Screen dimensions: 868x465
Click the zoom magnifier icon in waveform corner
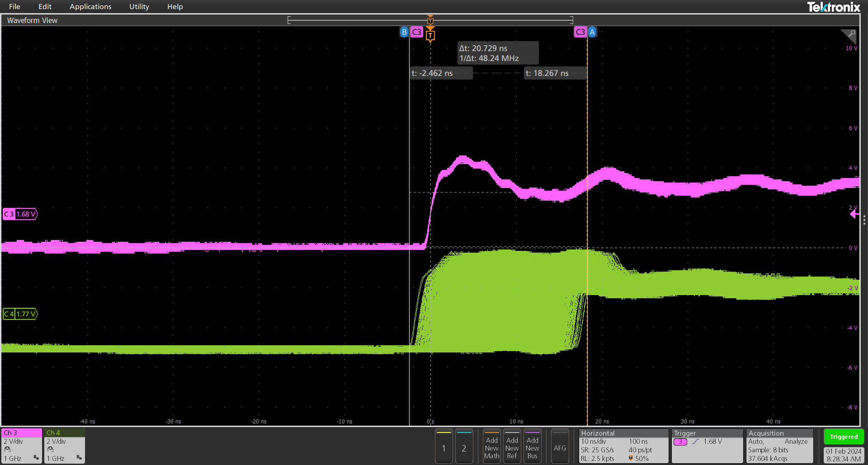pyautogui.click(x=849, y=35)
